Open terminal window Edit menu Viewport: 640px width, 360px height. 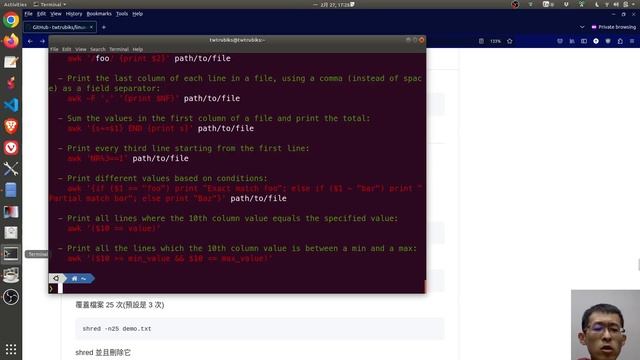(x=67, y=49)
